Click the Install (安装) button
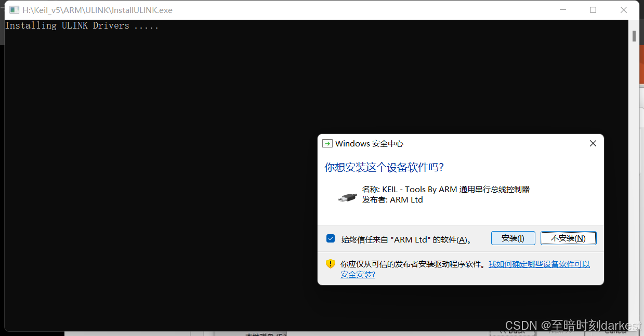Image resolution: width=644 pixels, height=336 pixels. pyautogui.click(x=512, y=238)
